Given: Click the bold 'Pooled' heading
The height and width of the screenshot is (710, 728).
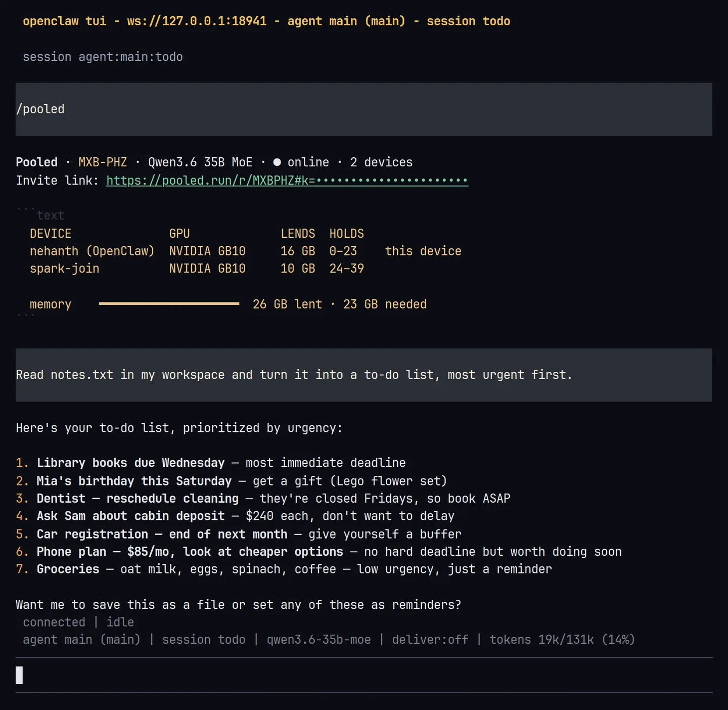Looking at the screenshot, I should tap(36, 162).
